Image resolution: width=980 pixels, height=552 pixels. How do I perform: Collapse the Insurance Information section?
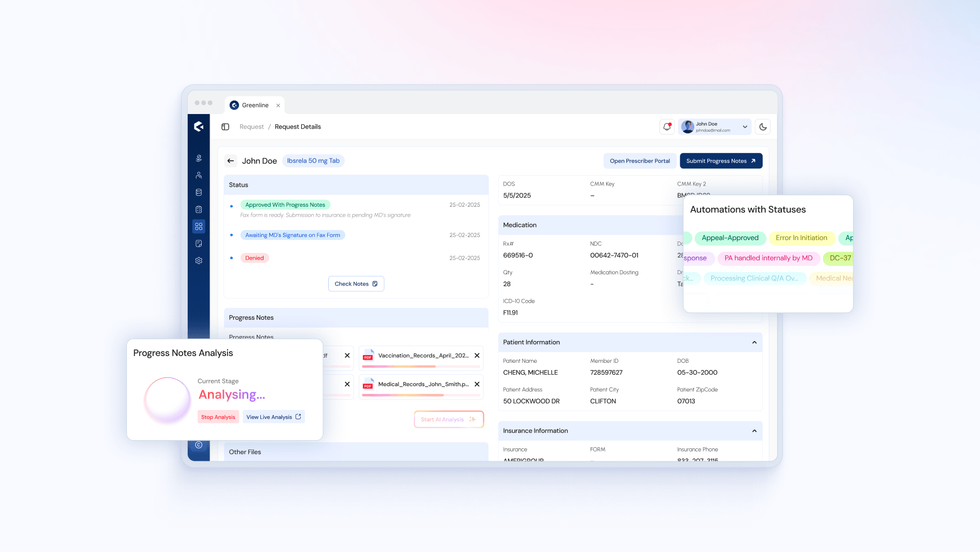click(754, 431)
